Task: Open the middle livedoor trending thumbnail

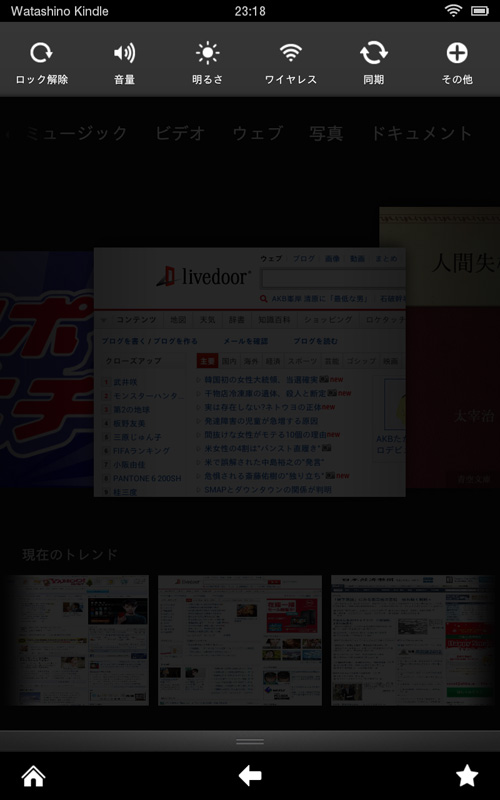Action: click(240, 640)
